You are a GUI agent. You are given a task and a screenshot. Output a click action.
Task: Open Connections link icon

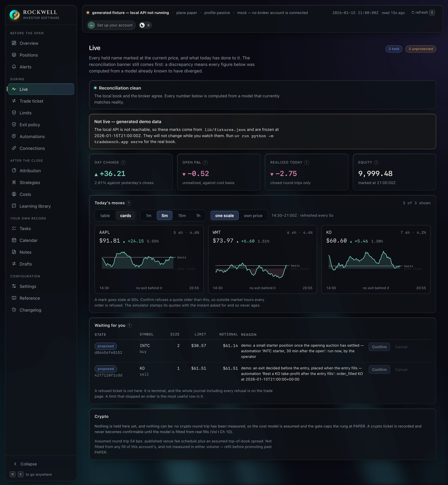[x=14, y=148]
